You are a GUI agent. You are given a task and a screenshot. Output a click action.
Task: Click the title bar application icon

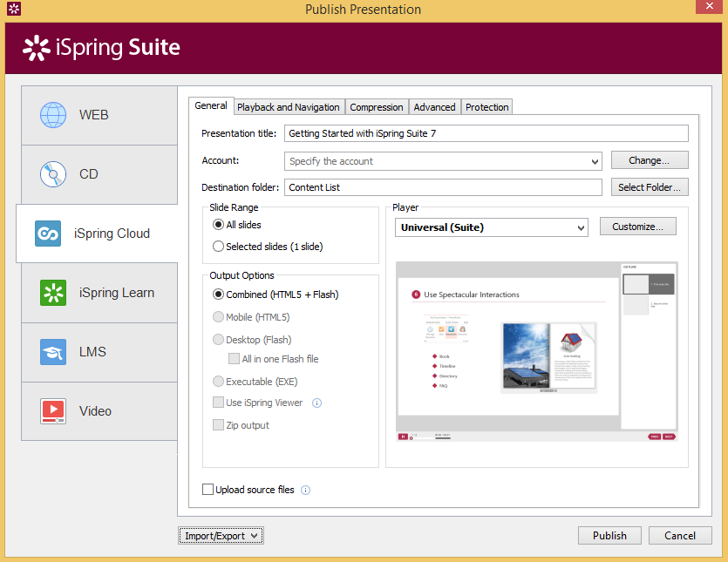pyautogui.click(x=14, y=9)
